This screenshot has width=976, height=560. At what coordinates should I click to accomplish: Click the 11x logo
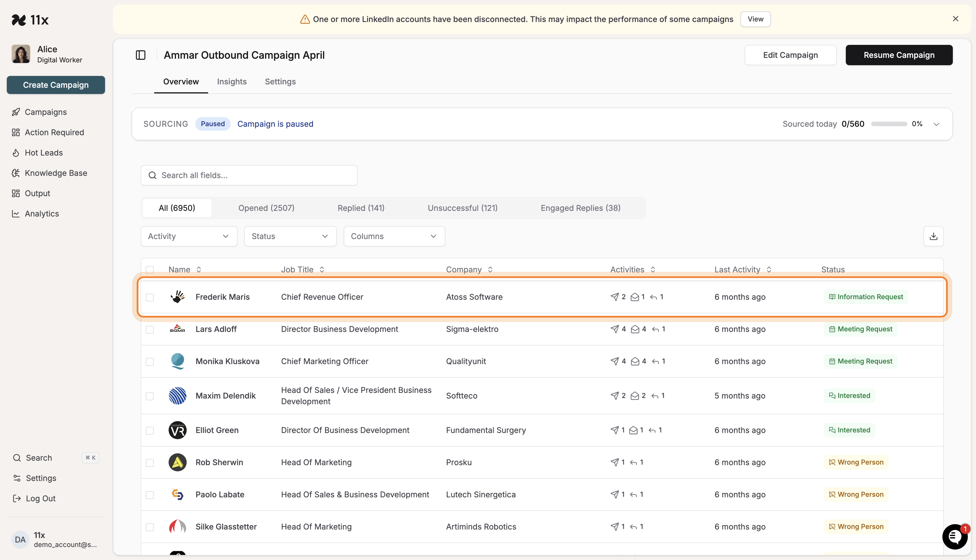(30, 20)
